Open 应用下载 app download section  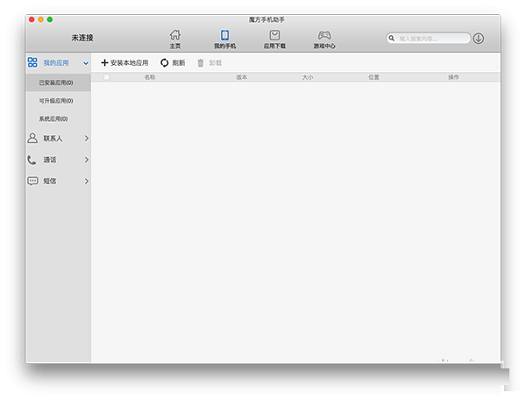274,39
